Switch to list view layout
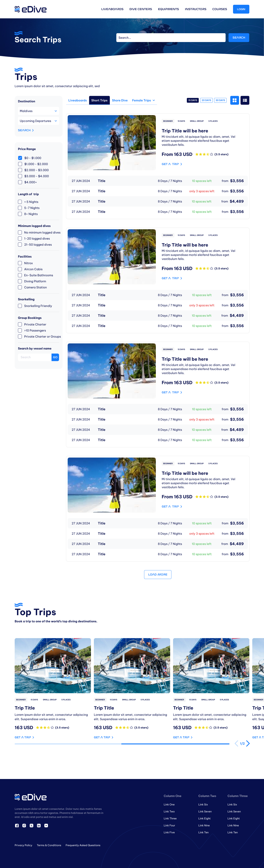 [x=245, y=100]
